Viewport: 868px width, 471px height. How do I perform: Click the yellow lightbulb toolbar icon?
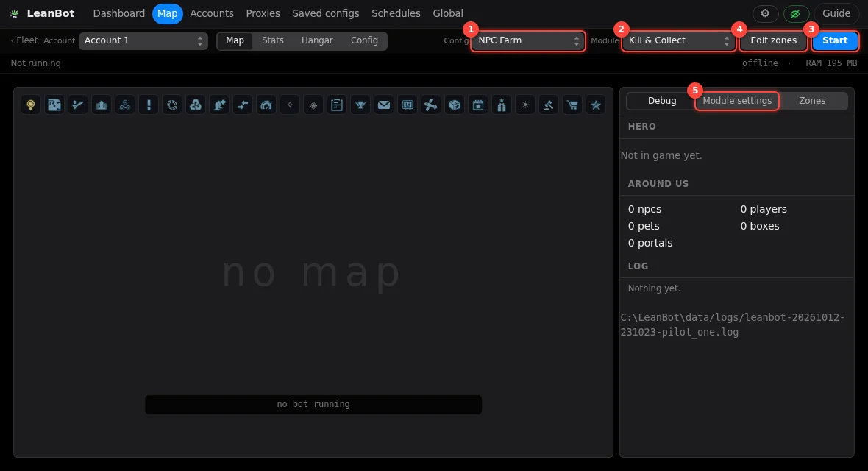pos(31,105)
